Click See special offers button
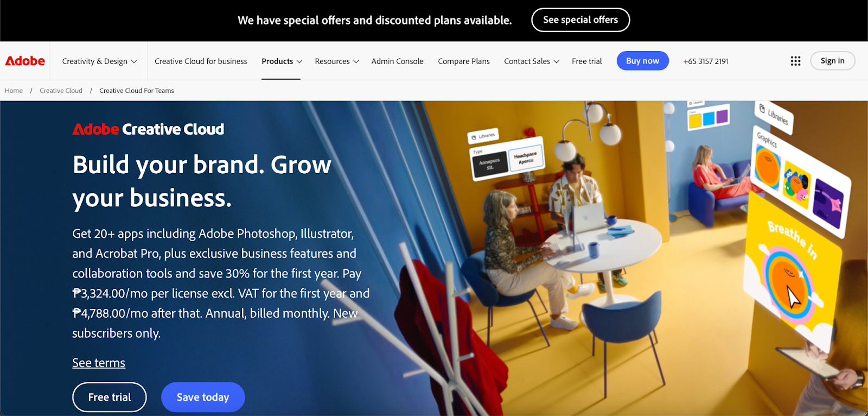868x416 pixels. tap(580, 20)
